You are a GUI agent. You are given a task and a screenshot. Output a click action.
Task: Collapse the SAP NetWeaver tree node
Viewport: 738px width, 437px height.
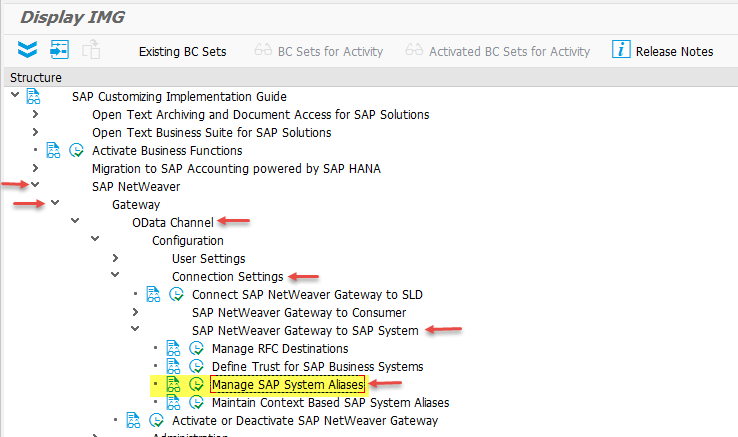point(35,186)
